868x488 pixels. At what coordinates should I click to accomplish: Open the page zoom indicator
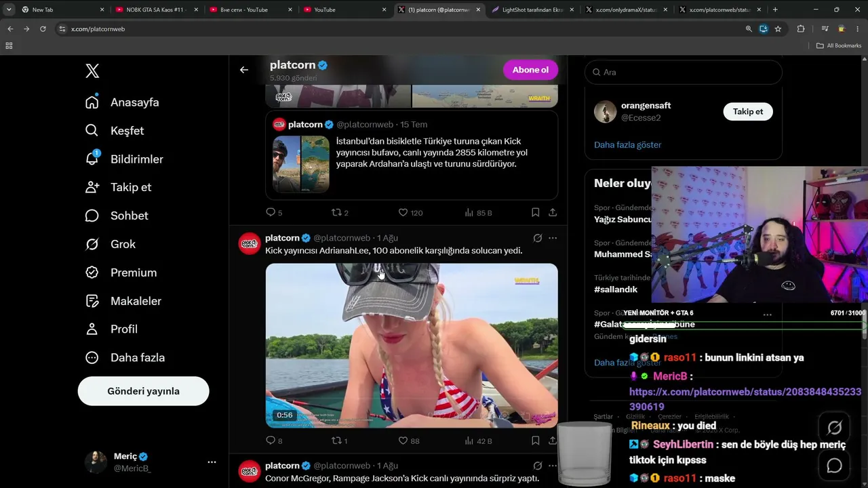pos(749,29)
